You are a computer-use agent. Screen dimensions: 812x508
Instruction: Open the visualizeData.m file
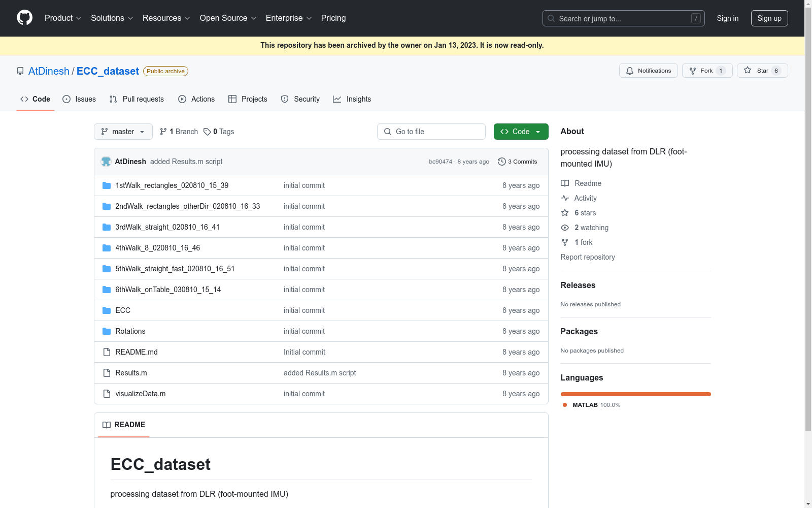coord(141,394)
